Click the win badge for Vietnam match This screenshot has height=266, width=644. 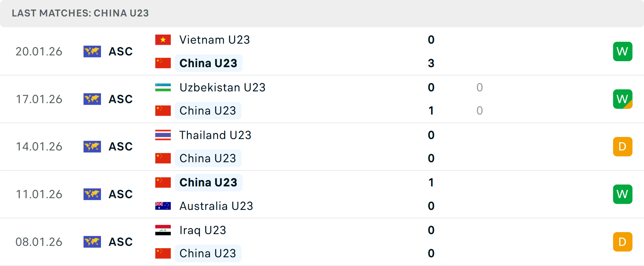[x=623, y=51]
